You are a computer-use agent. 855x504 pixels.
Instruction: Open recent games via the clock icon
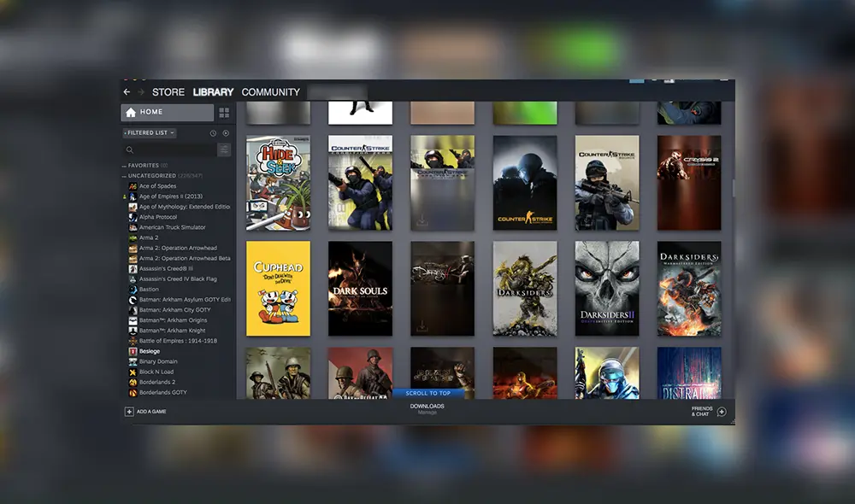(x=213, y=133)
